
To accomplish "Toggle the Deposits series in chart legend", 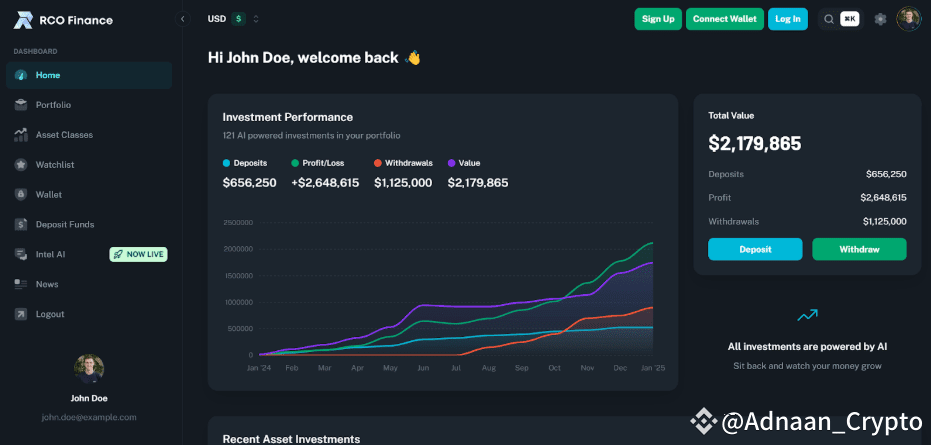I will [250, 162].
